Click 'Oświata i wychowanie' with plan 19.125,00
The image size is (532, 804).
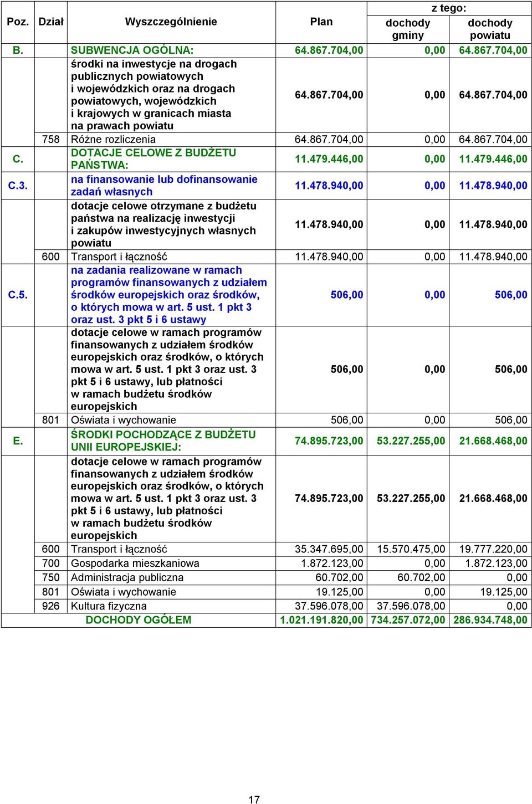click(x=123, y=592)
